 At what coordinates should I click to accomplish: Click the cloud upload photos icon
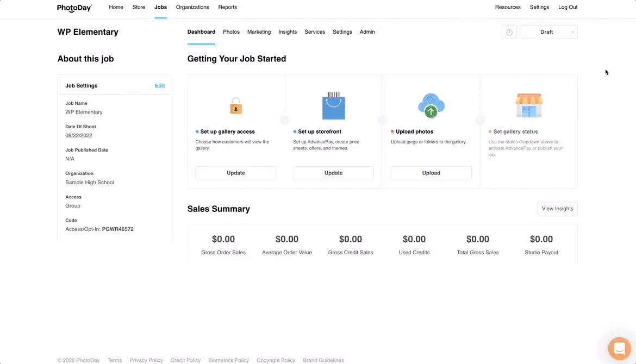(x=431, y=105)
